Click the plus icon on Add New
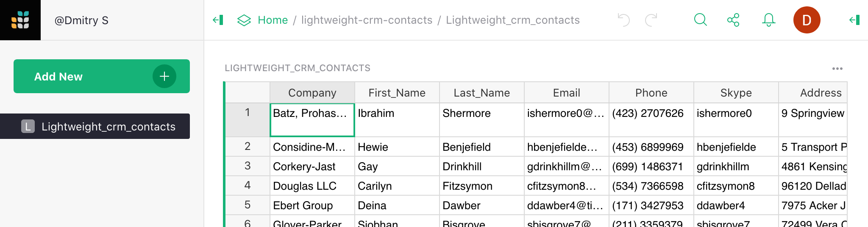Screen dimensions: 868x227 (x=164, y=76)
